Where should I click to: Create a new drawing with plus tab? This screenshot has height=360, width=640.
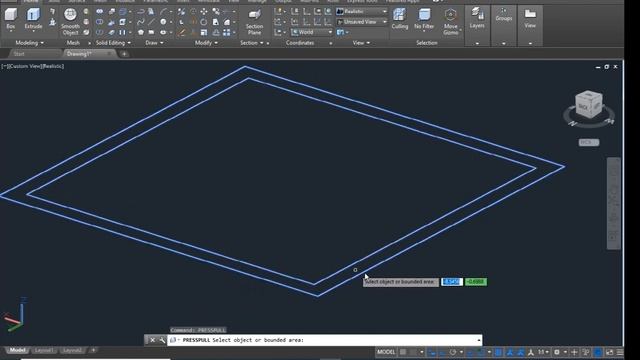tap(124, 54)
